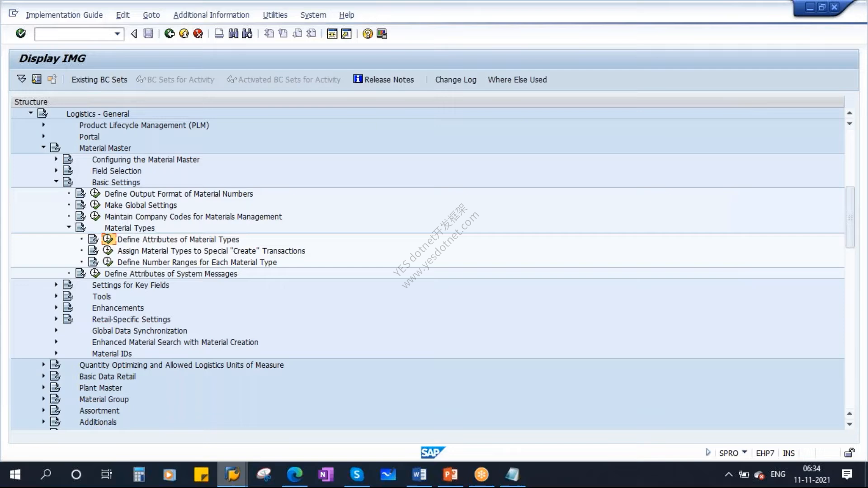Open the Goto menu

click(x=151, y=15)
